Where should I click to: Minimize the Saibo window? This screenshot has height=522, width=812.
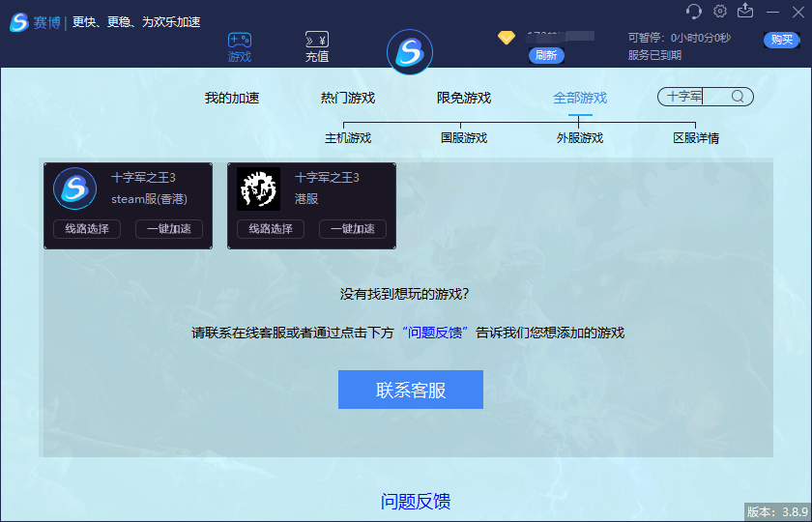pyautogui.click(x=772, y=12)
